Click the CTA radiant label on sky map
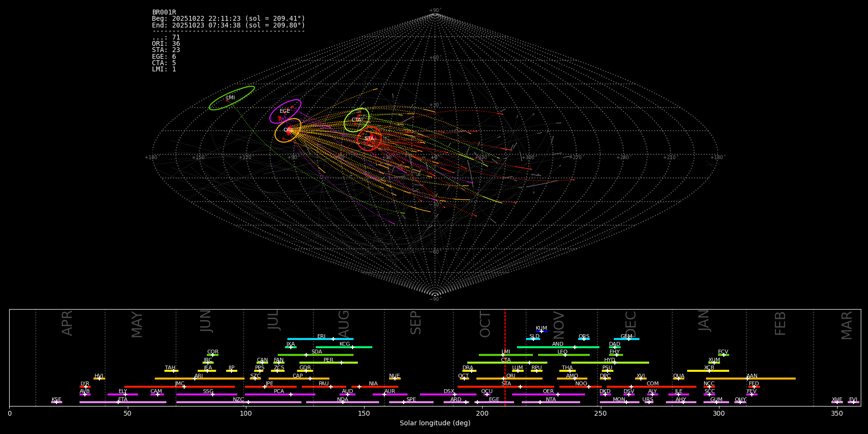 point(356,120)
